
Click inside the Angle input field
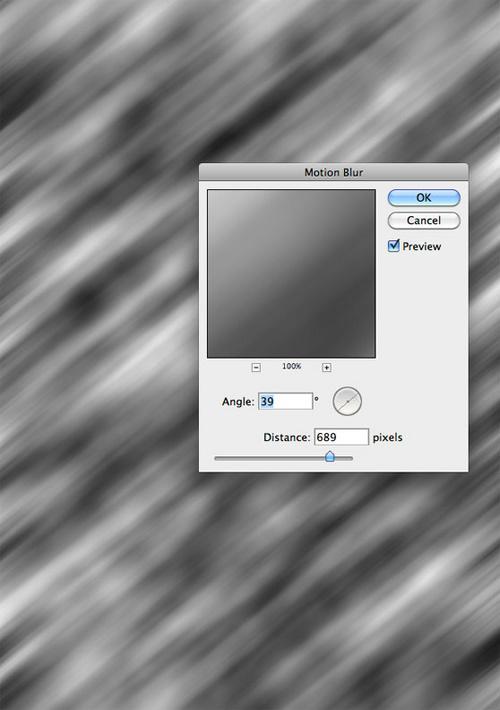click(285, 401)
